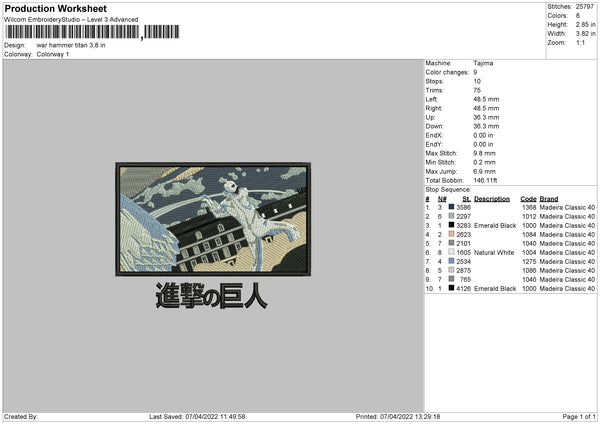Click the Min Stitch value '0.2 mm'

click(484, 162)
